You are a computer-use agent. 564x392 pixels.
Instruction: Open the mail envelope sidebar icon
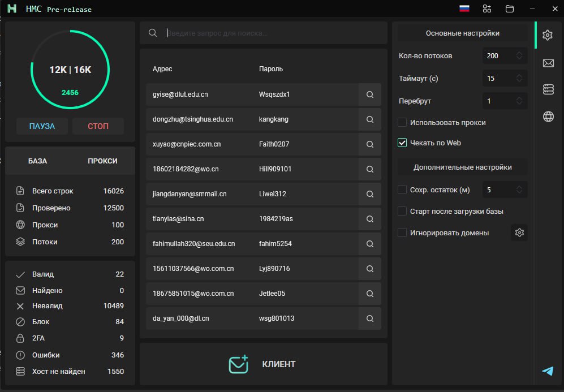point(548,63)
